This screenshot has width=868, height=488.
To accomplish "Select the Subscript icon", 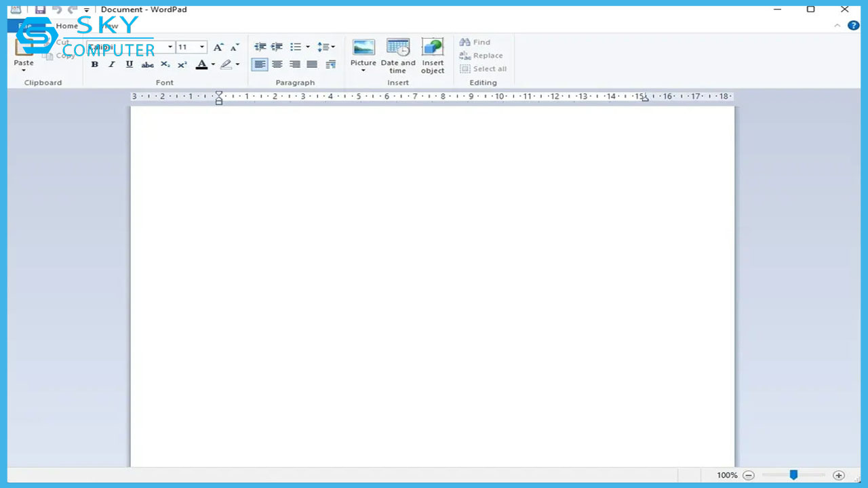I will point(164,64).
